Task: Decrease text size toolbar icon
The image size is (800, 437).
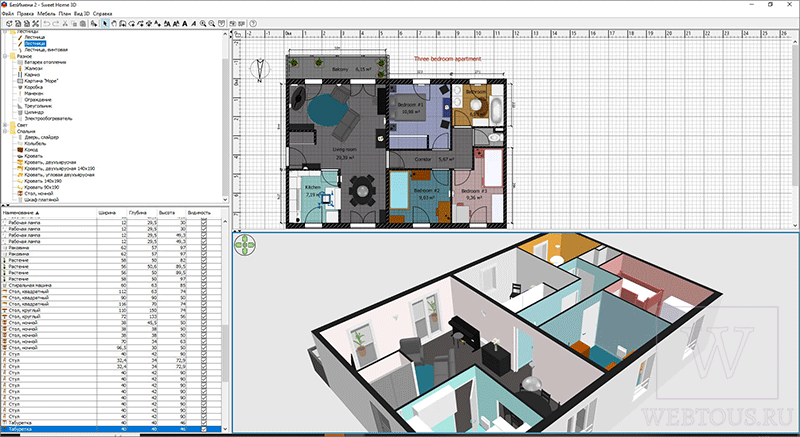Action: [x=176, y=23]
